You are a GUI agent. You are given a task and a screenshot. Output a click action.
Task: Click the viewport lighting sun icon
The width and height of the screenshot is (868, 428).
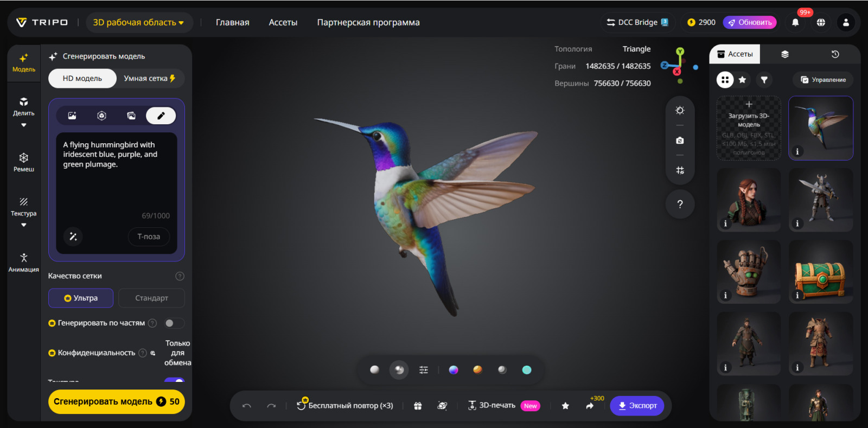(x=680, y=111)
